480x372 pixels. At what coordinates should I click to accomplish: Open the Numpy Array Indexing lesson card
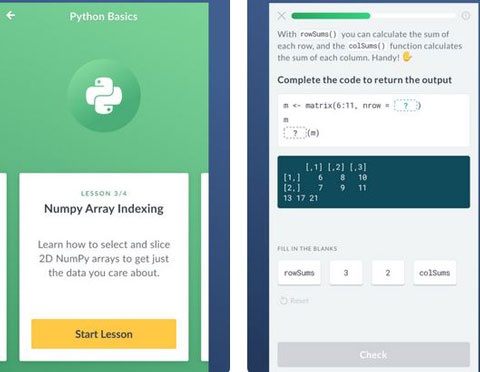click(104, 267)
